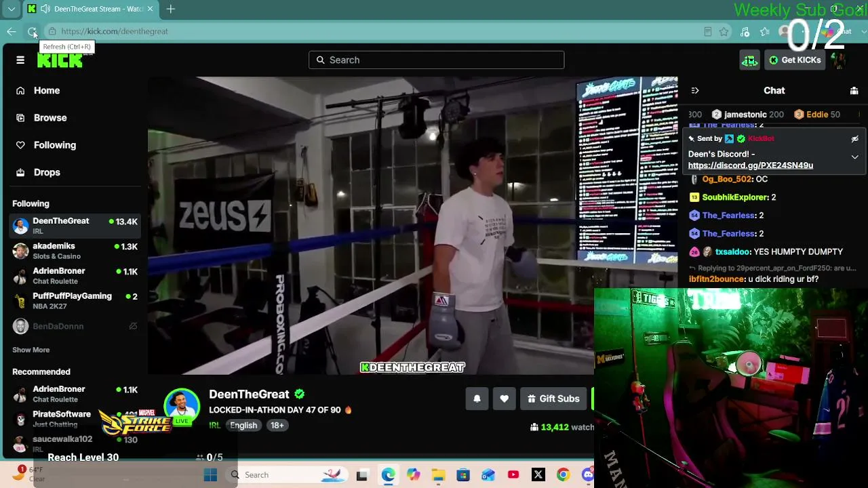Open Microsoft Edge from the taskbar
This screenshot has width=868, height=488.
coord(388,475)
